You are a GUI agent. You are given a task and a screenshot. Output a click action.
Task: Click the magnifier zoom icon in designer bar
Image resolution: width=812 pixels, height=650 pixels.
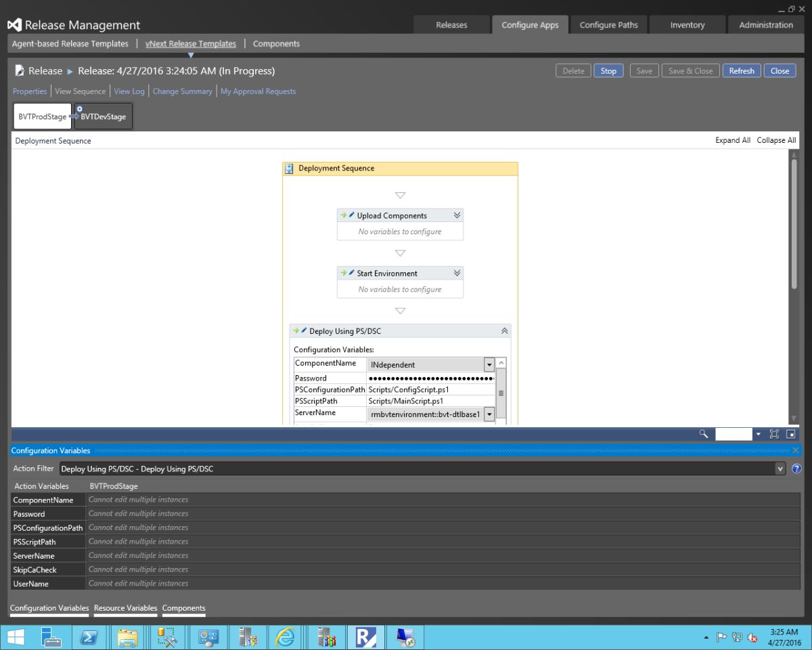click(x=704, y=434)
